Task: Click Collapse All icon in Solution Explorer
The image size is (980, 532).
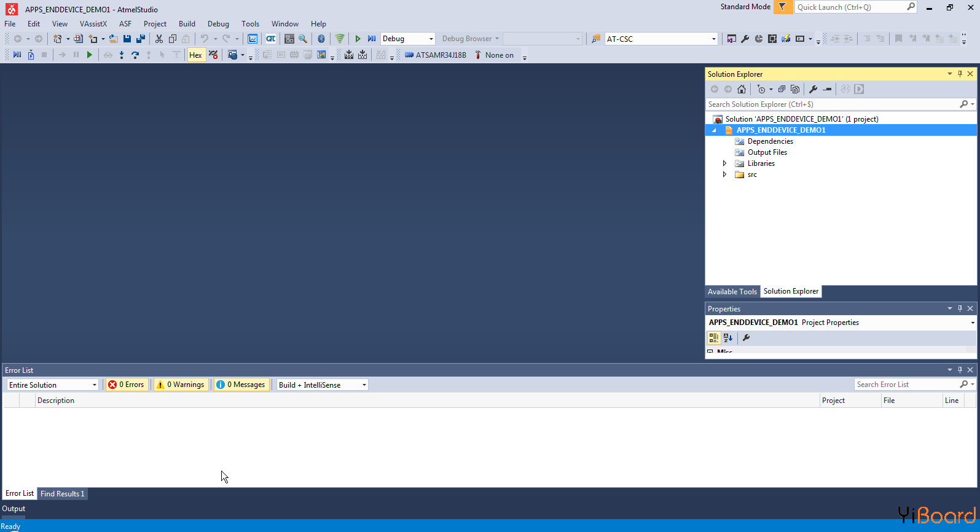Action: point(782,89)
